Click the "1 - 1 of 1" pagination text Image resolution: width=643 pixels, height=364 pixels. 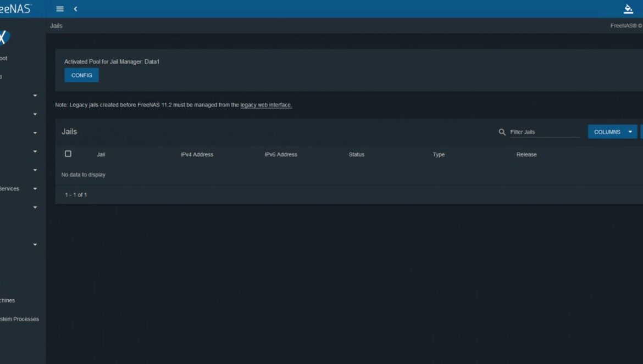click(76, 195)
